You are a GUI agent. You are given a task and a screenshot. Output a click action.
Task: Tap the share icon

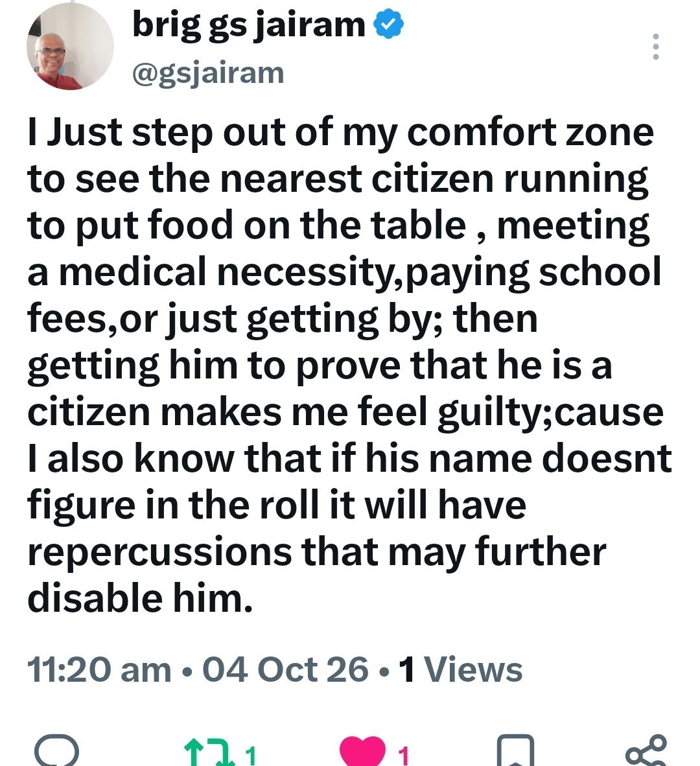click(x=646, y=751)
